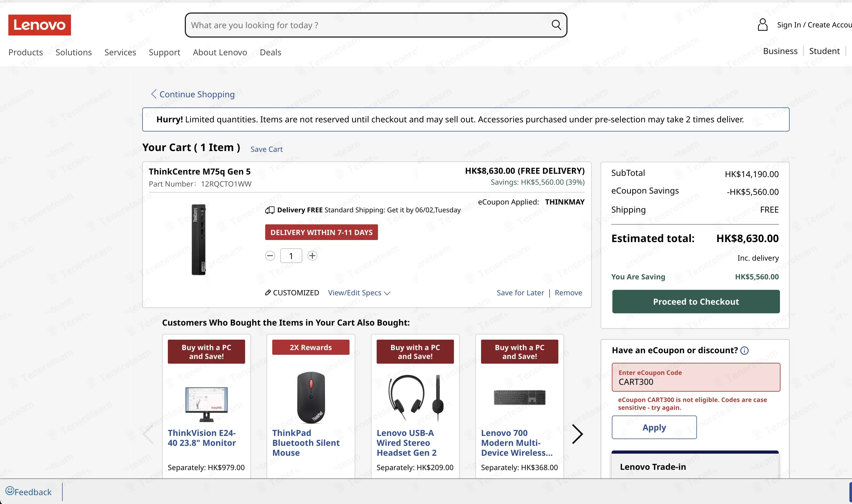This screenshot has width=852, height=504.
Task: Click Continue Shopping link
Action: point(197,94)
